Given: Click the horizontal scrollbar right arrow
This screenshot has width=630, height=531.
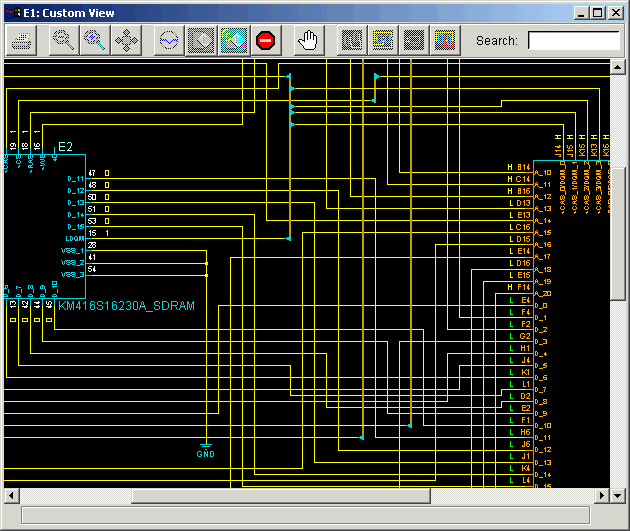Looking at the screenshot, I should (602, 496).
